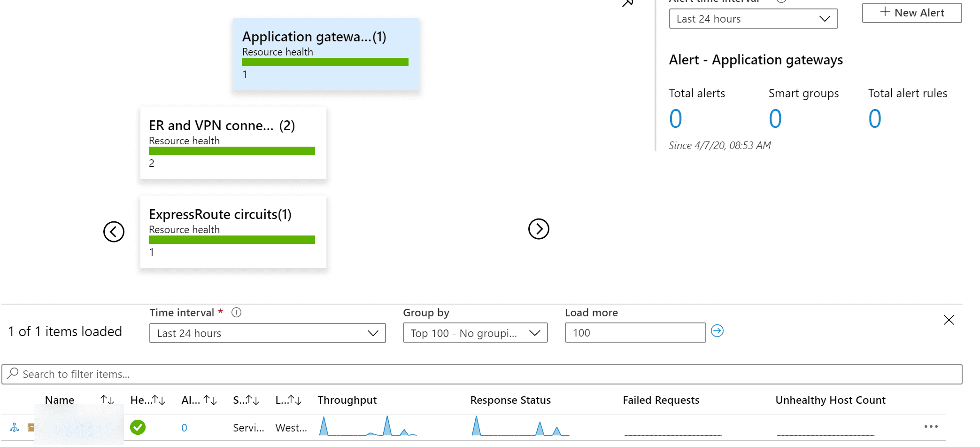Click the "Alert - Application gateways" heading
The image size is (980, 447).
756,60
